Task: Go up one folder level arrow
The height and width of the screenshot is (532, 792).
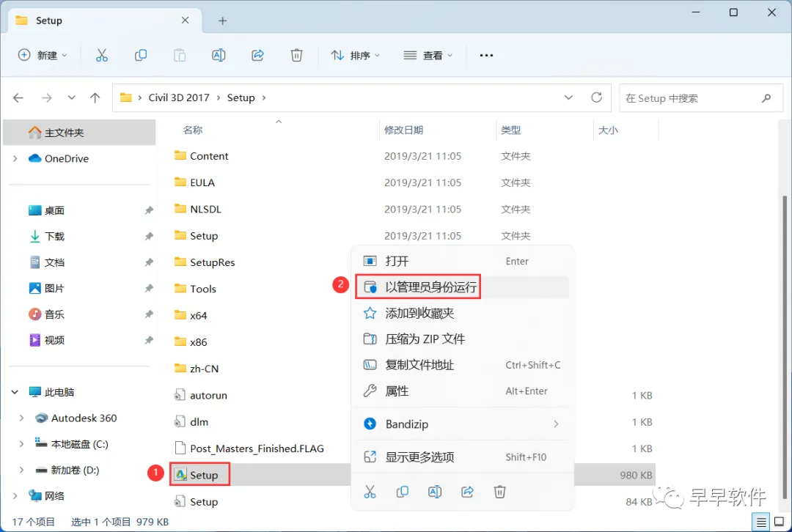Action: (95, 97)
